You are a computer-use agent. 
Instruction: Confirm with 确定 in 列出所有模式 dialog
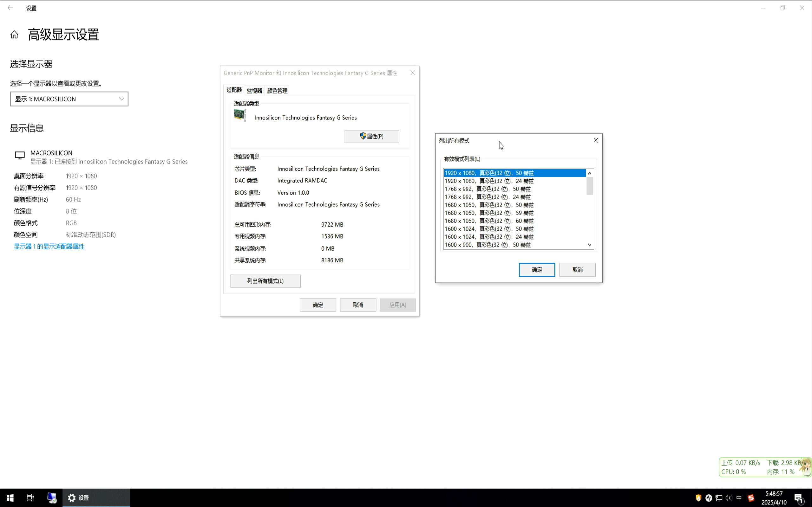click(x=537, y=270)
